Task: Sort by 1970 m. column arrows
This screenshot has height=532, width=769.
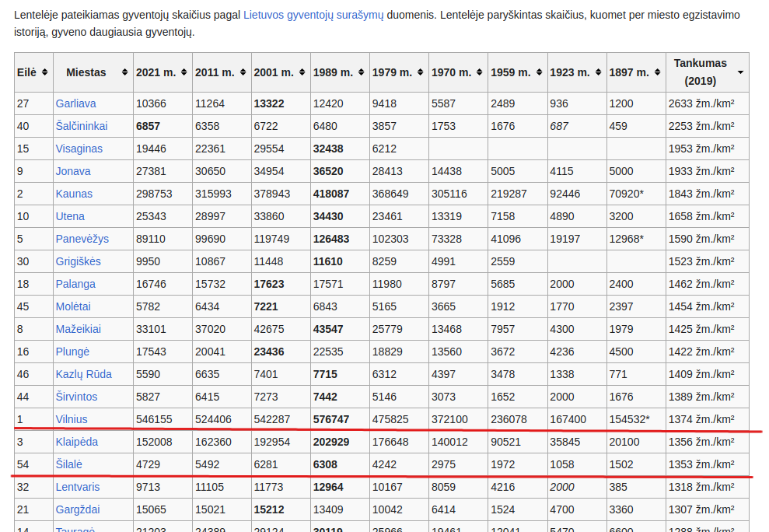Action: pyautogui.click(x=480, y=72)
